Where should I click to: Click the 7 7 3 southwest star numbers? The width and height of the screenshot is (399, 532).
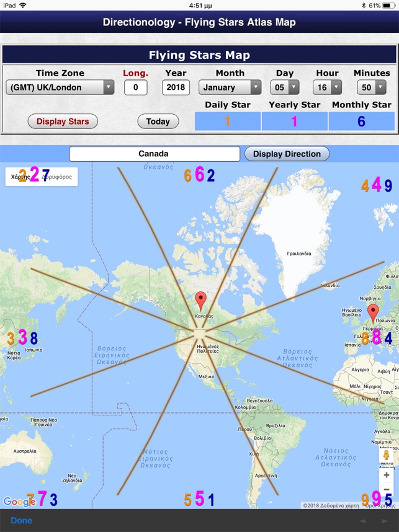tap(42, 499)
